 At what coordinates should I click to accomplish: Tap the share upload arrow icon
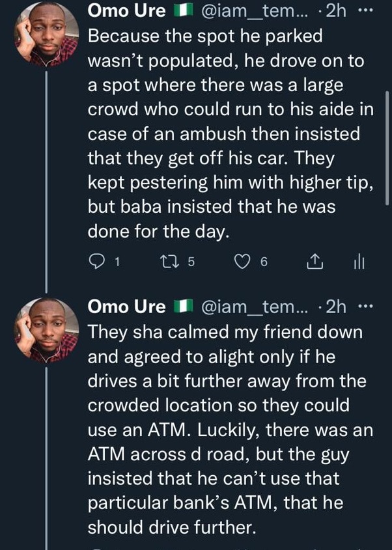tap(314, 262)
